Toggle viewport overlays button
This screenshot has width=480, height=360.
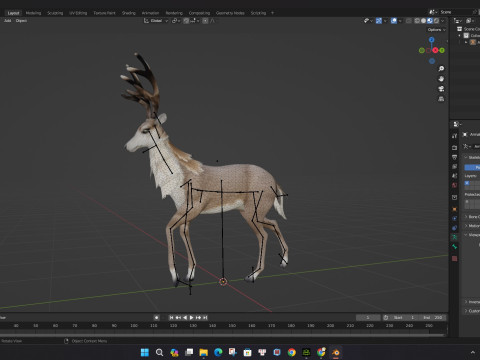pos(394,21)
